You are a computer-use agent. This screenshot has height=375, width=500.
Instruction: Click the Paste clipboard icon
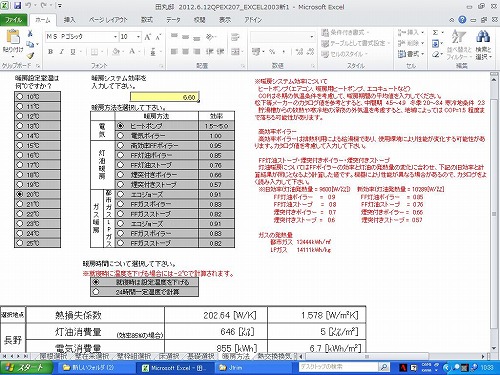(x=13, y=37)
